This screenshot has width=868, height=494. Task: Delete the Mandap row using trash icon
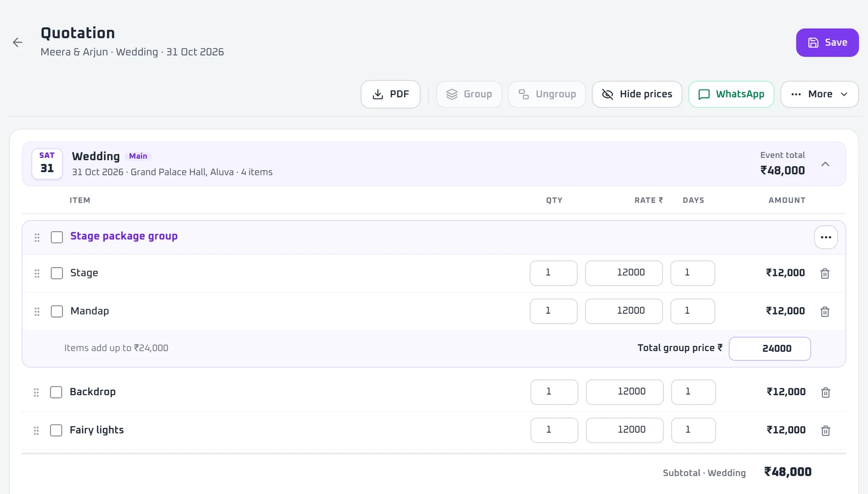click(825, 312)
